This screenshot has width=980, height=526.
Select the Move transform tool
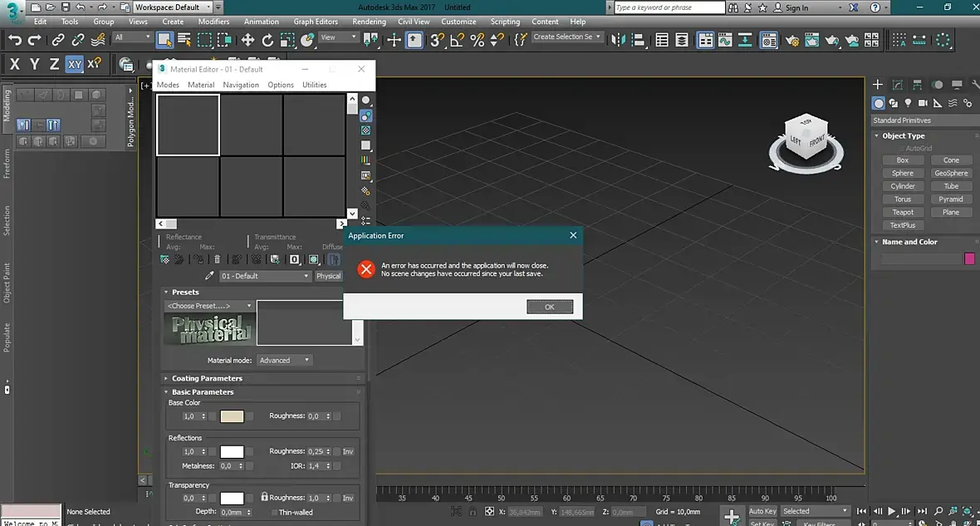247,40
